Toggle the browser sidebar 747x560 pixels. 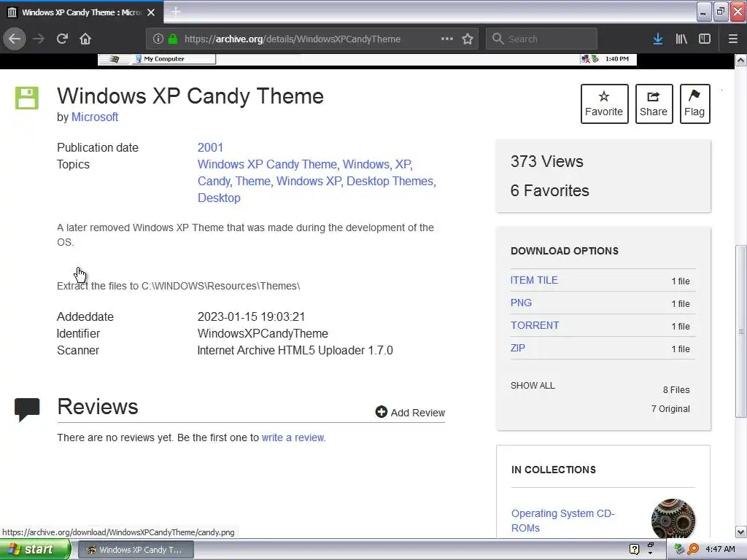(705, 39)
